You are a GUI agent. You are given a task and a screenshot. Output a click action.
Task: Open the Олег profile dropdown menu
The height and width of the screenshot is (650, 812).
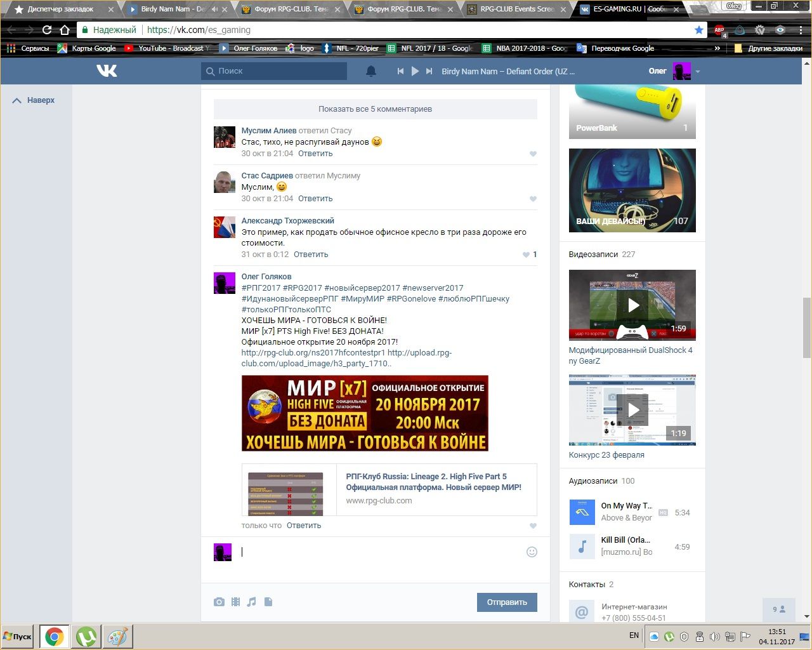[x=697, y=72]
